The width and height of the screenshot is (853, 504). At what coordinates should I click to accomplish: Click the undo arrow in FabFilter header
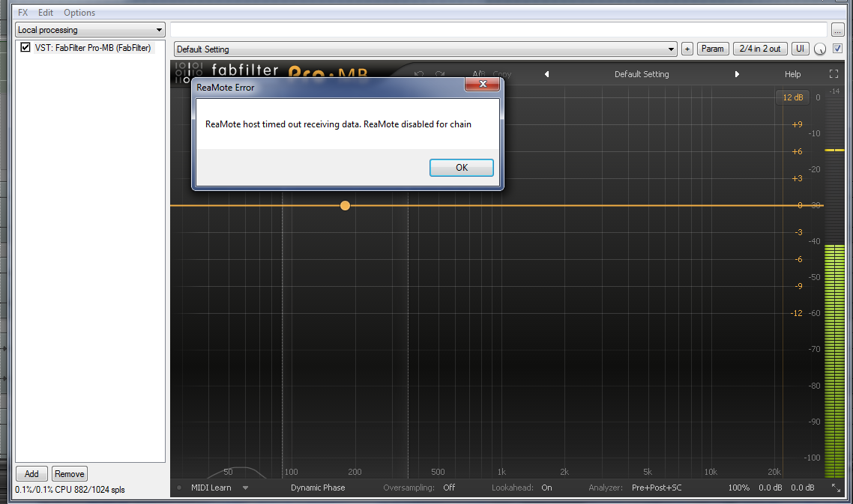(419, 74)
